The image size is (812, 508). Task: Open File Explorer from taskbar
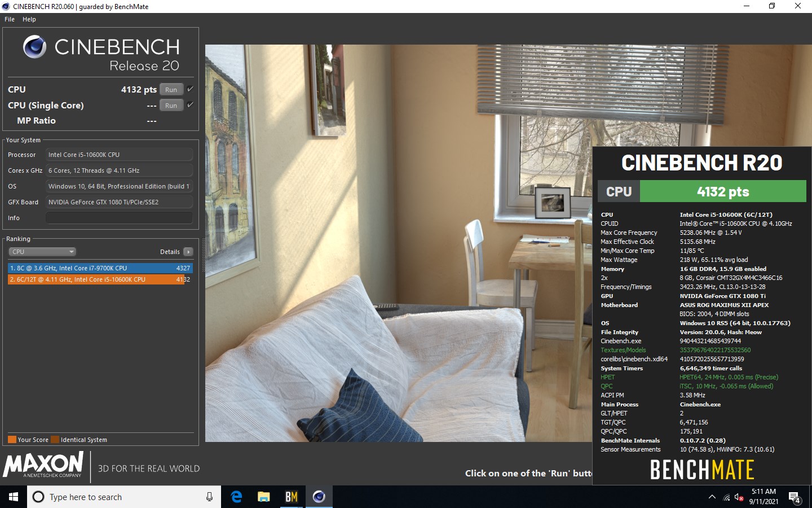click(263, 497)
